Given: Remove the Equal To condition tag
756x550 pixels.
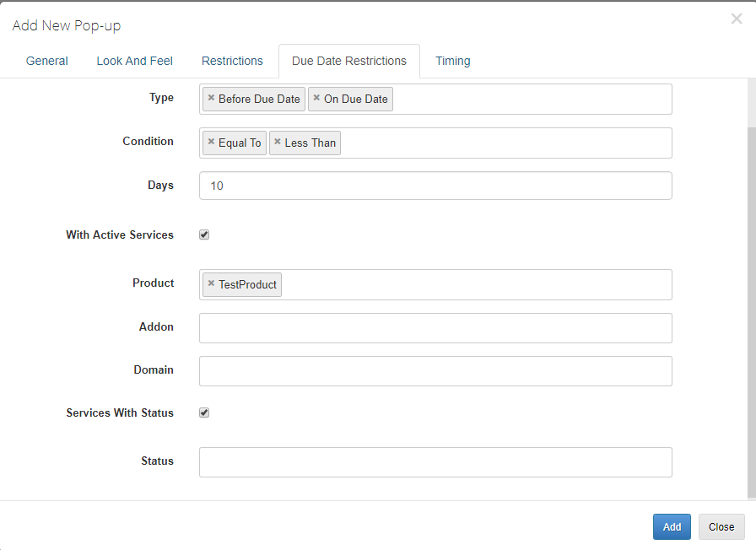Looking at the screenshot, I should 211,142.
